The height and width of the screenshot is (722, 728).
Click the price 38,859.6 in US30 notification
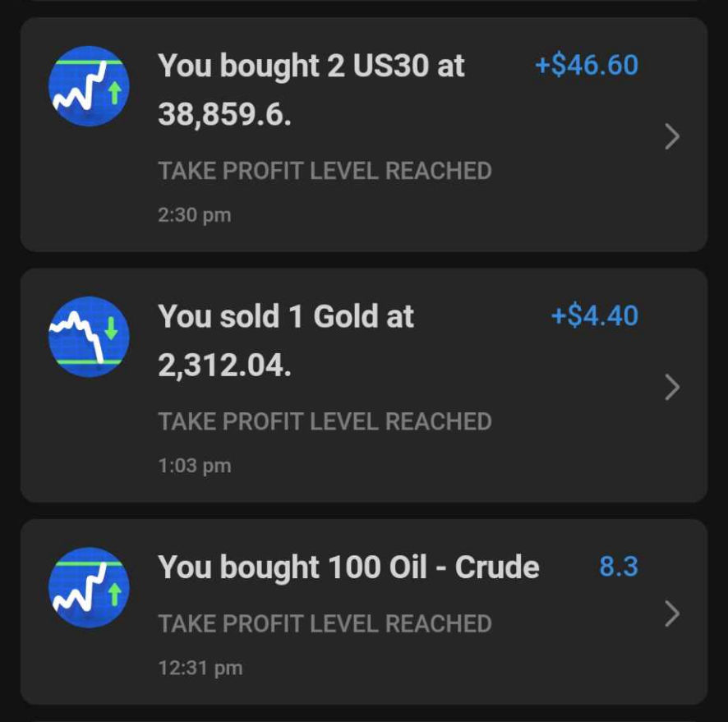pyautogui.click(x=224, y=116)
